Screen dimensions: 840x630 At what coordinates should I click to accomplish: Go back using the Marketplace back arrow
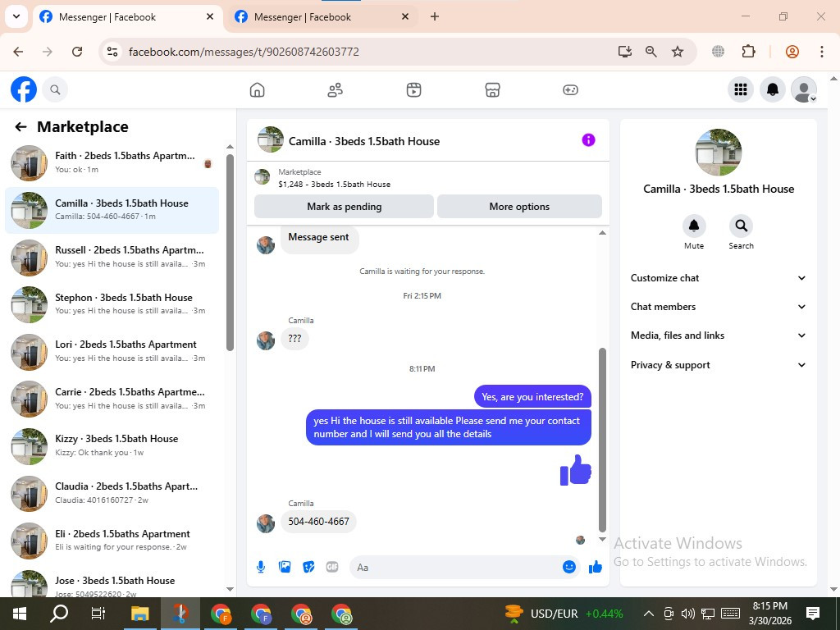[x=21, y=127]
